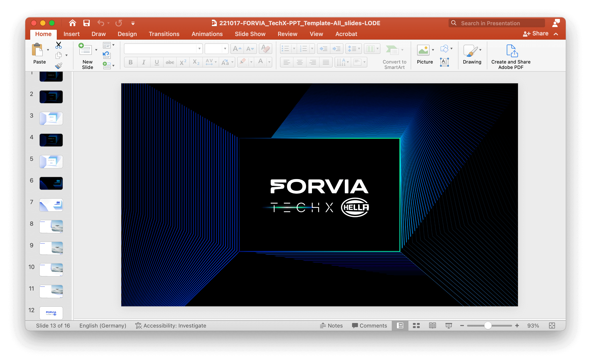
Task: Toggle strikethrough formatting
Action: [170, 62]
